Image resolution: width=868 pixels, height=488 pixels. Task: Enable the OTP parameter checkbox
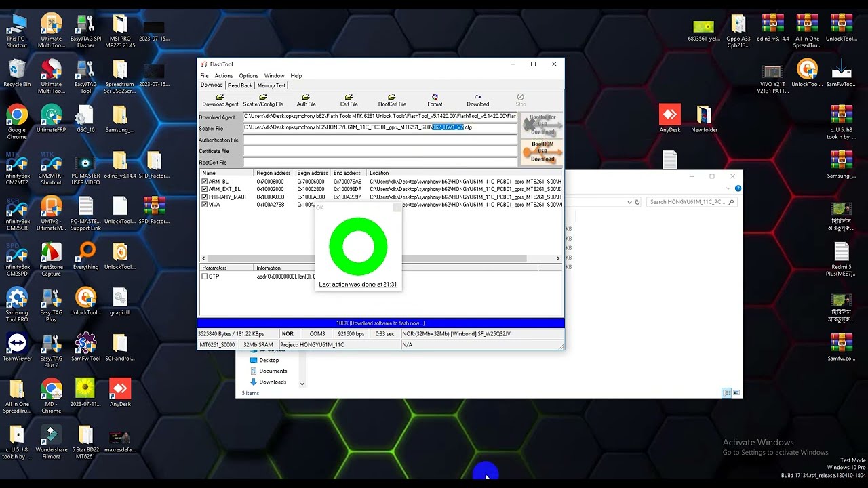(x=205, y=277)
